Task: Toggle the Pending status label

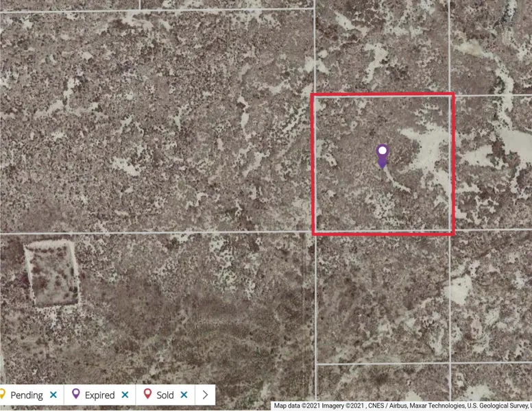Action: [27, 395]
